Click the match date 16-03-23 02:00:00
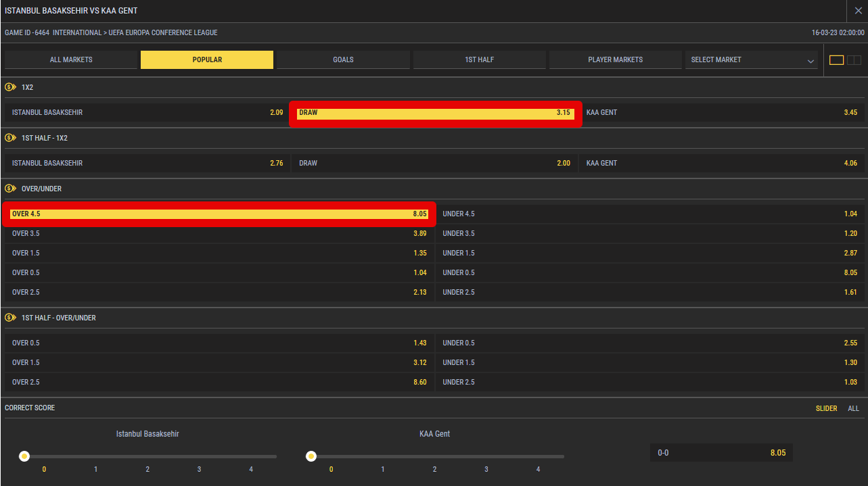 (838, 32)
